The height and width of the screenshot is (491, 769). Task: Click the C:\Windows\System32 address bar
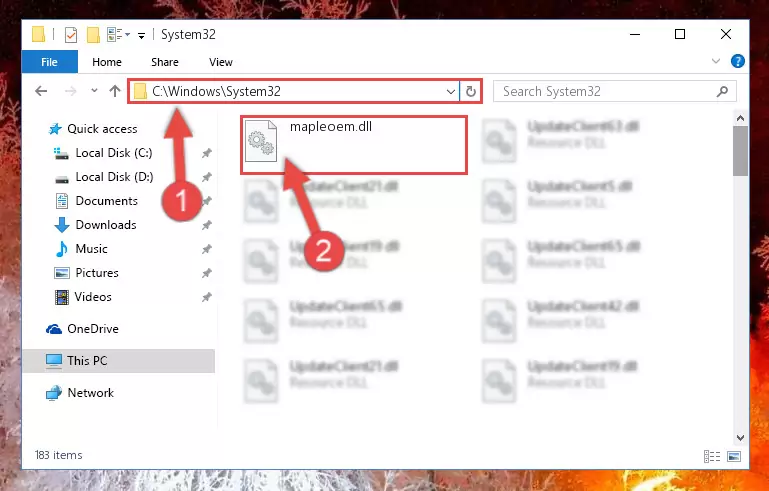(x=294, y=91)
